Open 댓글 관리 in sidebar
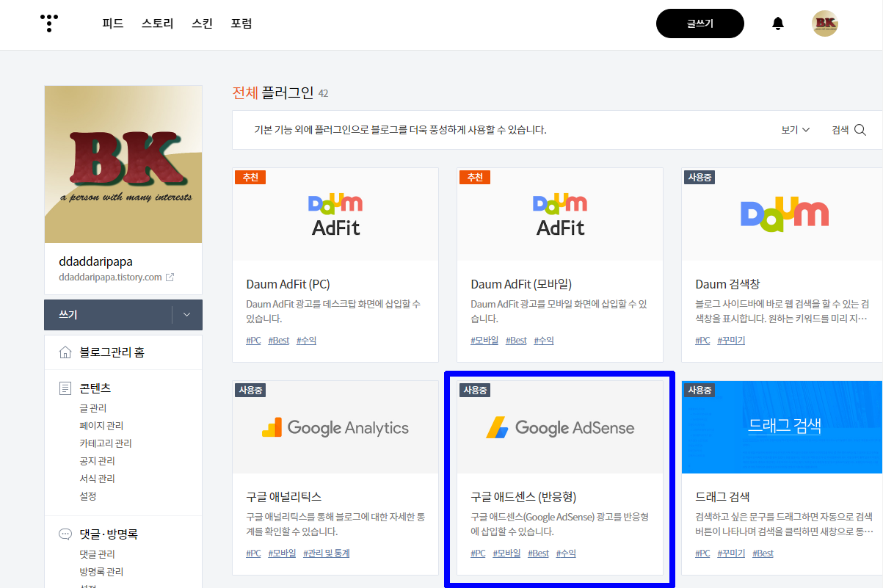 [98, 554]
